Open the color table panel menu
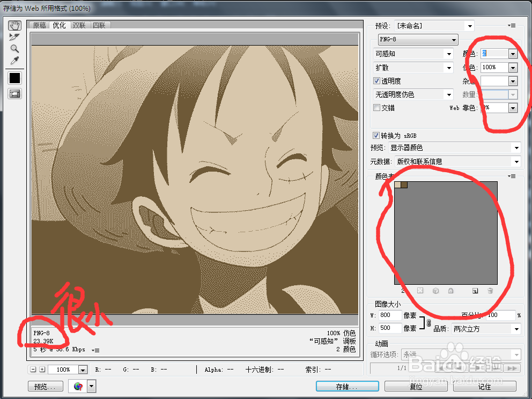Viewport: 532px width, 399px height. 512,176
